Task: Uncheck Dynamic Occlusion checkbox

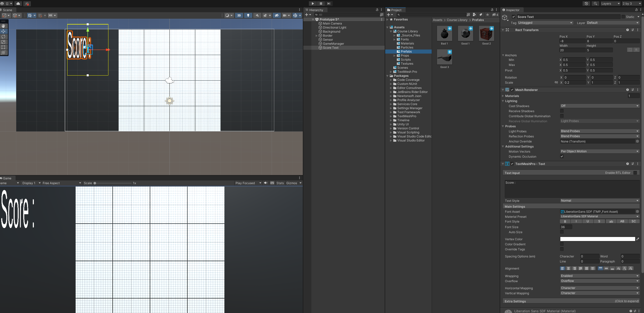Action: pyautogui.click(x=562, y=156)
